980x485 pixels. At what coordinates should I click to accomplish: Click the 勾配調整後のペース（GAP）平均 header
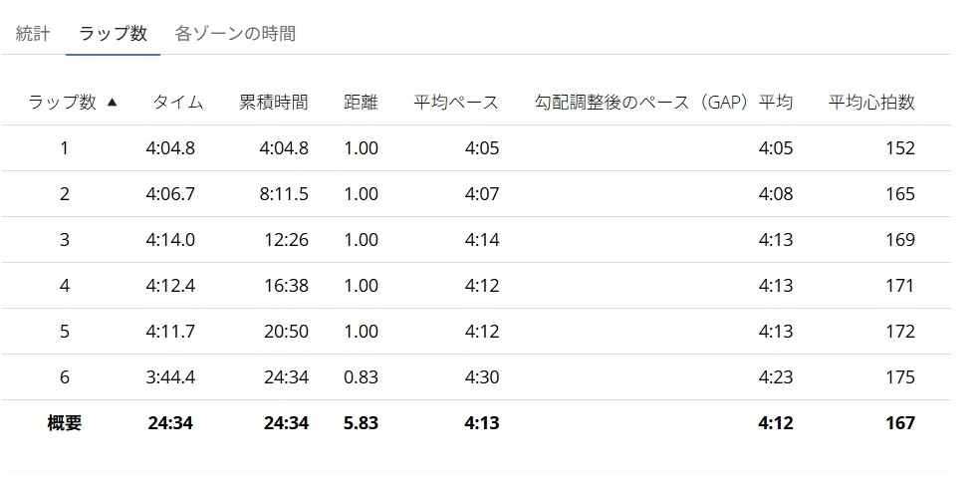(663, 102)
